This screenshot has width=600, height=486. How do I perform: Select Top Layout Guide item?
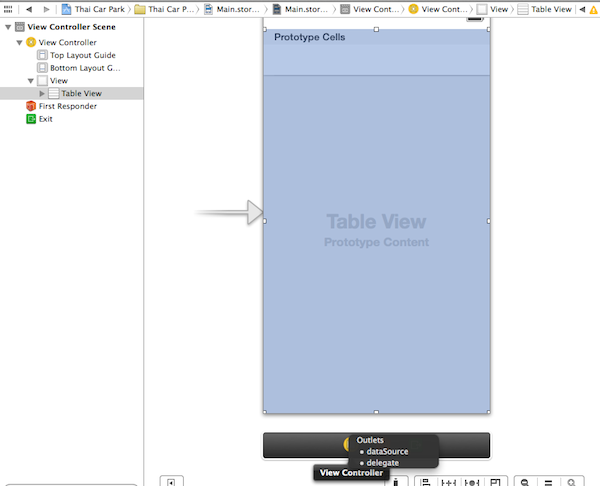(76, 55)
